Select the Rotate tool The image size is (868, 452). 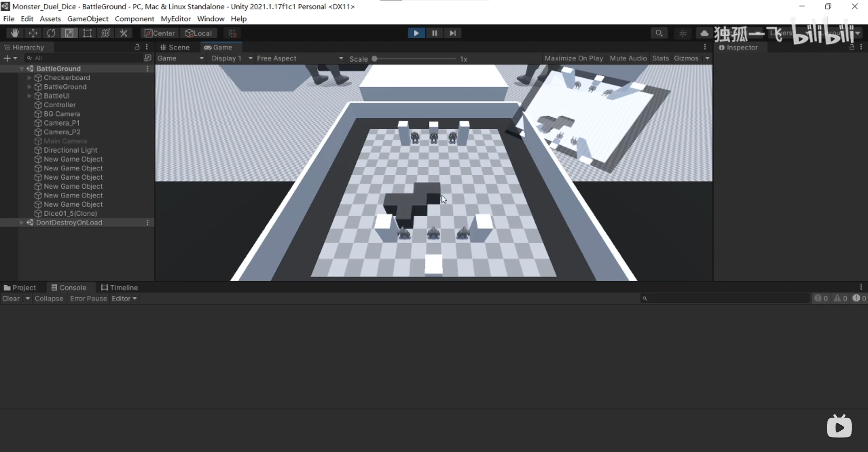click(x=51, y=33)
